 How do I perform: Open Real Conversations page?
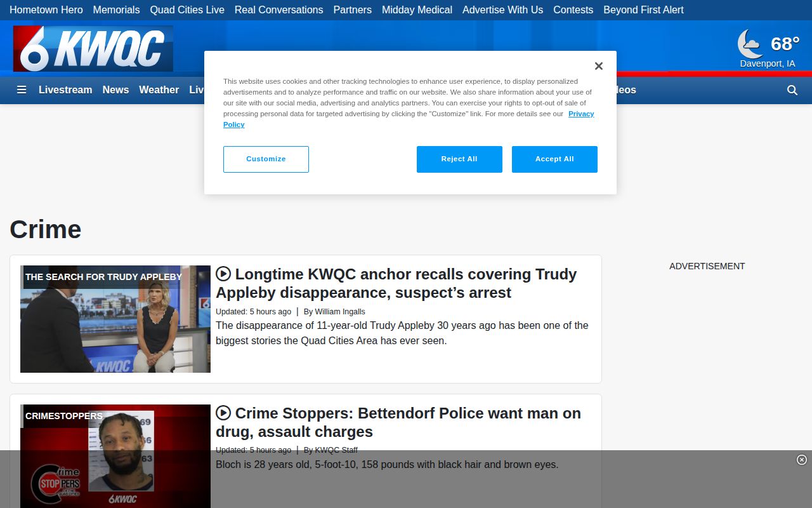tap(278, 10)
